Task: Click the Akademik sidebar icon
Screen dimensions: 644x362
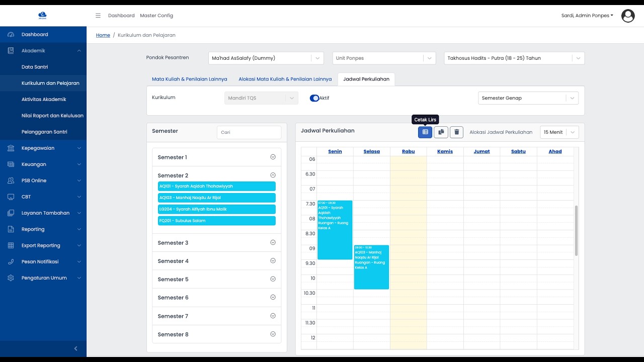Action: [x=11, y=51]
